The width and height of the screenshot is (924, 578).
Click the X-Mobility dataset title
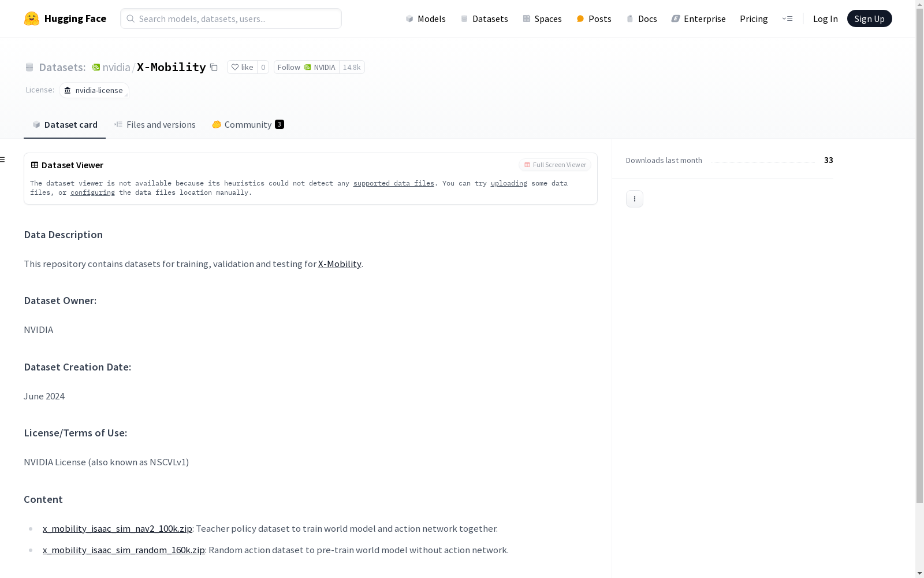pyautogui.click(x=171, y=67)
